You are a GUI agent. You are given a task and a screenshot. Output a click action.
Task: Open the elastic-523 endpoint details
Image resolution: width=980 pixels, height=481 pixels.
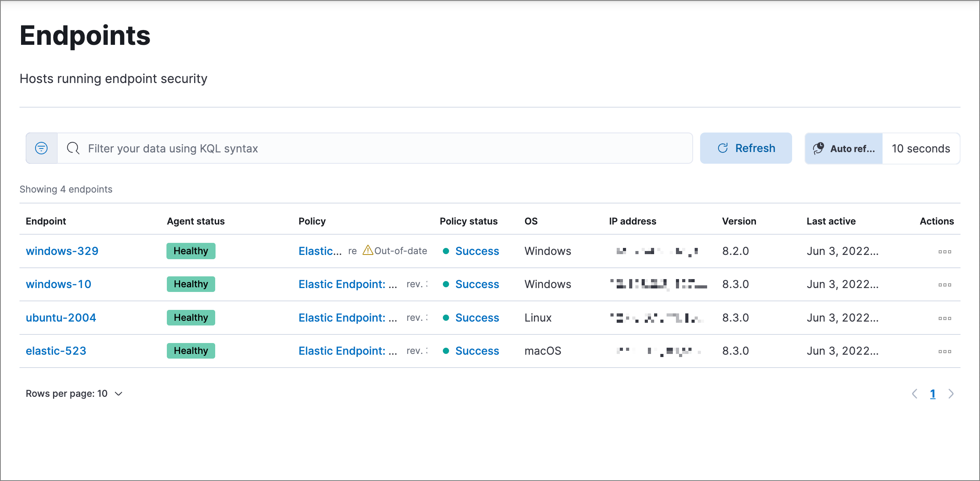pos(56,350)
